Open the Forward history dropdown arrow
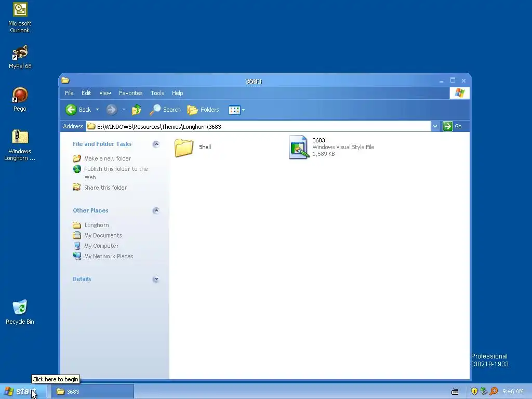The image size is (532, 399). point(124,110)
